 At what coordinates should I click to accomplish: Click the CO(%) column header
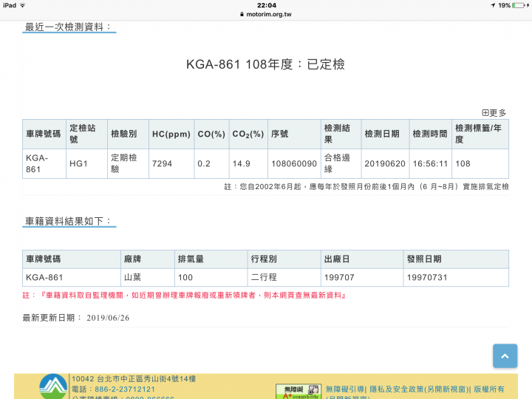pos(212,134)
